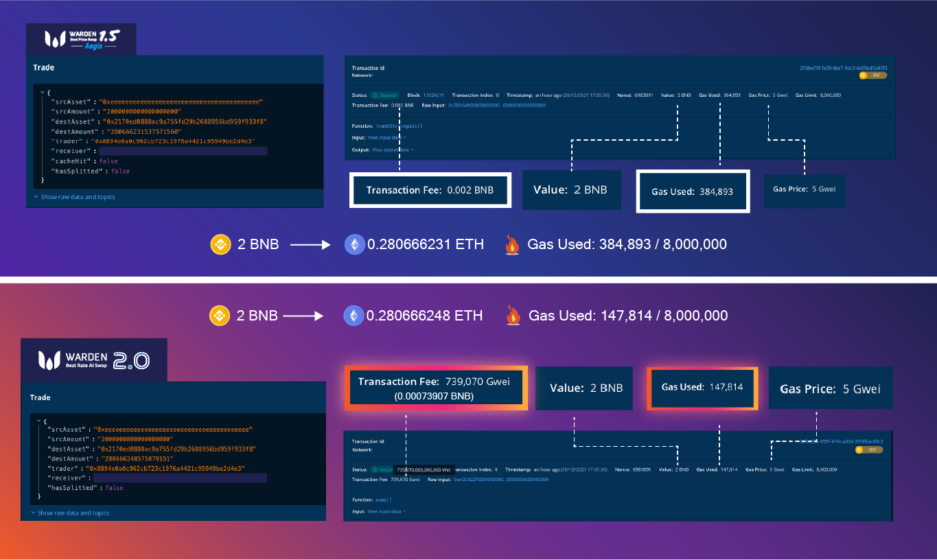Expand Show raw data and topics under Warden 2.0
937x560 pixels.
(x=70, y=513)
